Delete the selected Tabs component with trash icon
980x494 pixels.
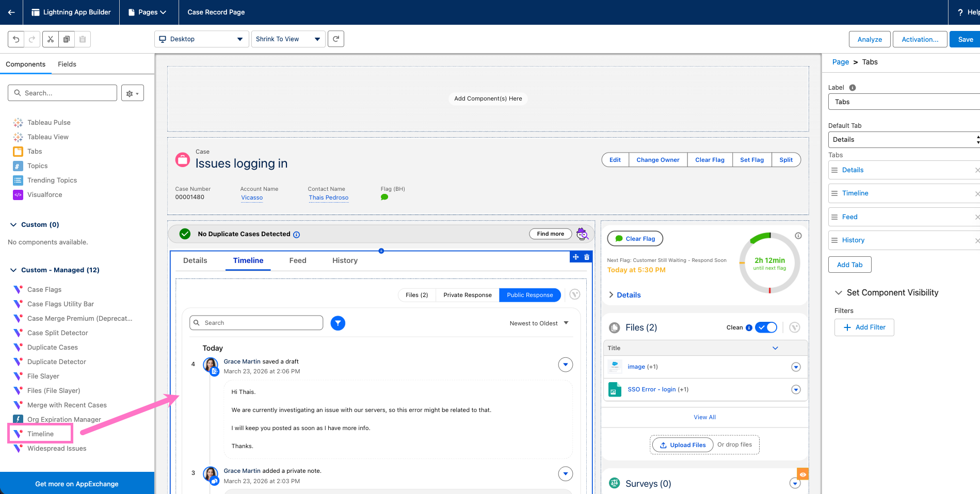[587, 257]
